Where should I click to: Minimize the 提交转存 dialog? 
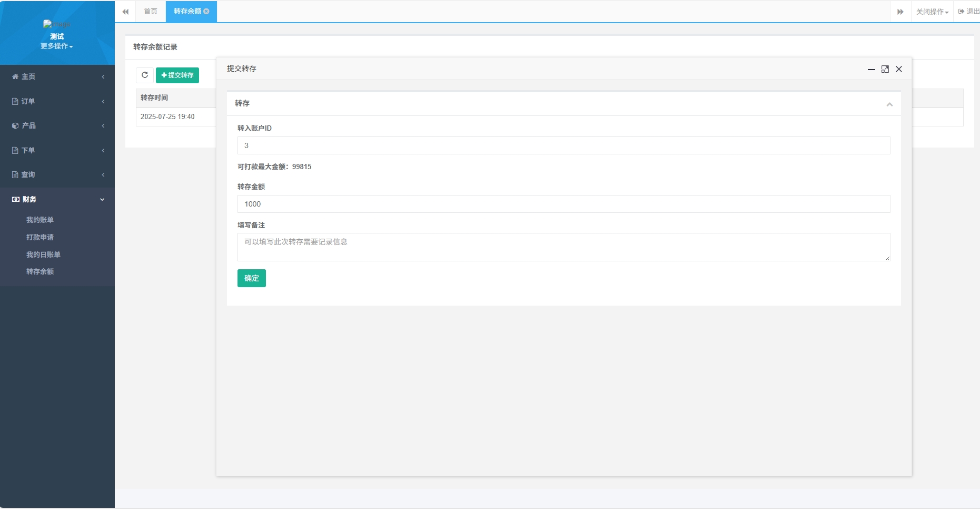click(x=872, y=69)
